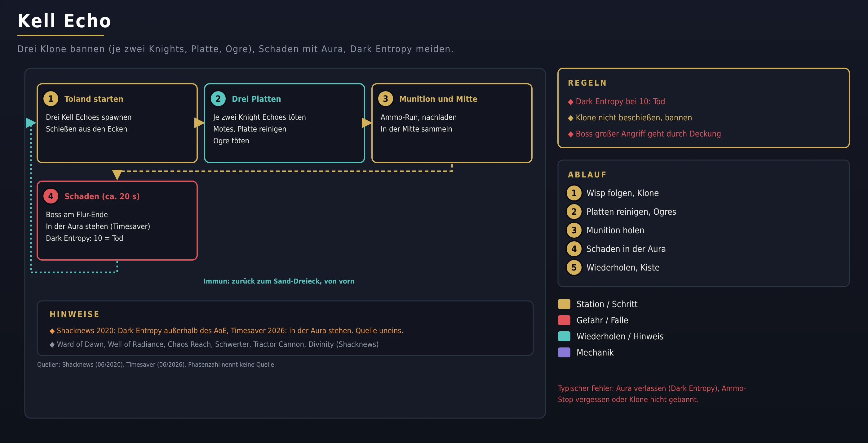Click the REGELN panel header
Image resolution: width=868 pixels, height=443 pixels.
click(587, 83)
